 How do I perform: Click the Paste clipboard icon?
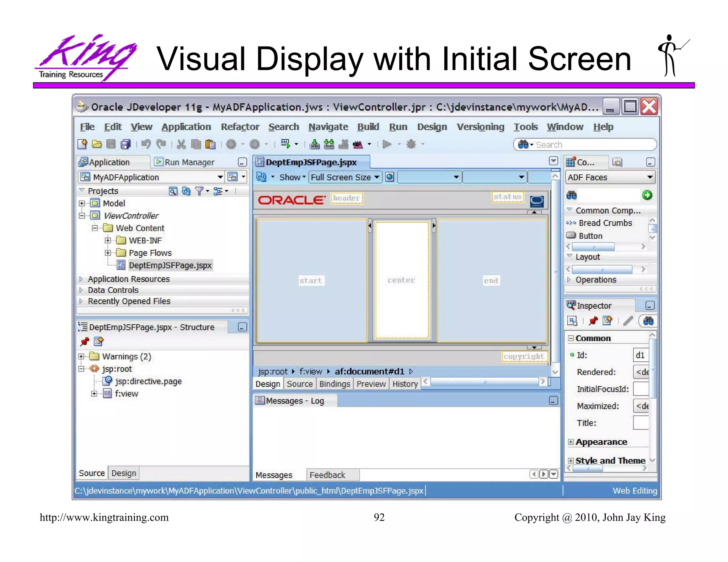pyautogui.click(x=210, y=144)
